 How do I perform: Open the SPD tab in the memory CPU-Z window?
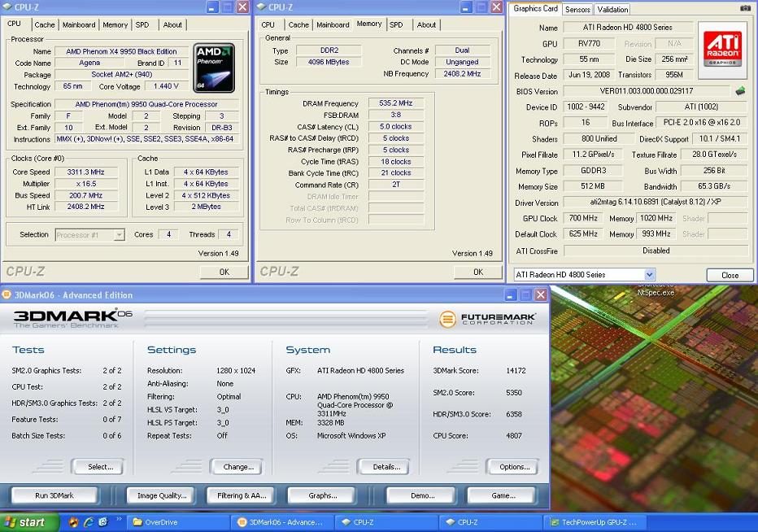coord(396,24)
